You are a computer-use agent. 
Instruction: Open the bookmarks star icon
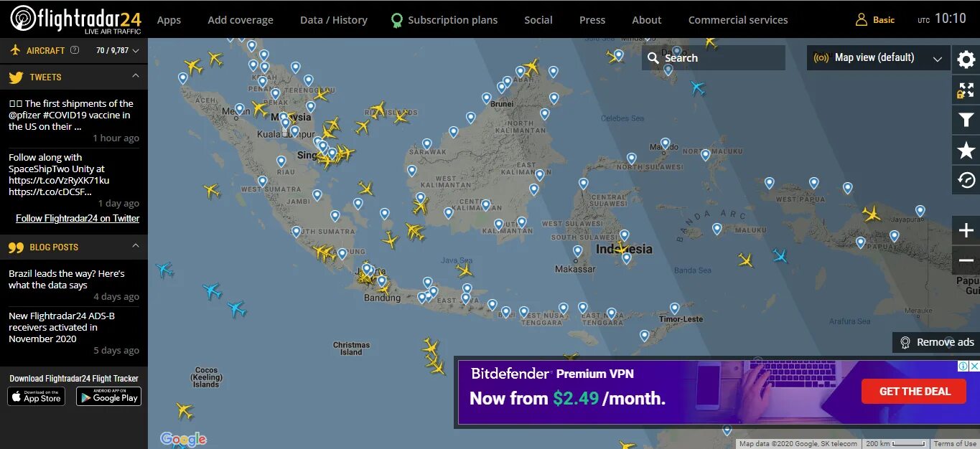pyautogui.click(x=966, y=150)
